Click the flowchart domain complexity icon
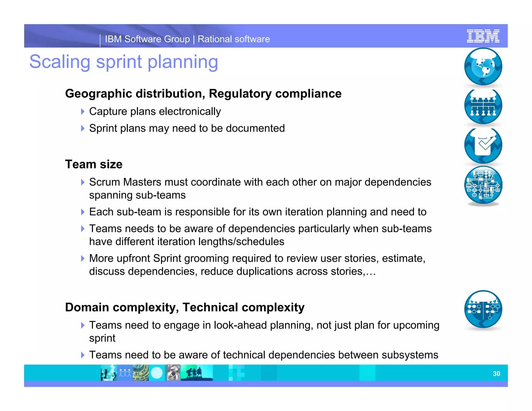This screenshot has width=532, height=411. coord(483,309)
